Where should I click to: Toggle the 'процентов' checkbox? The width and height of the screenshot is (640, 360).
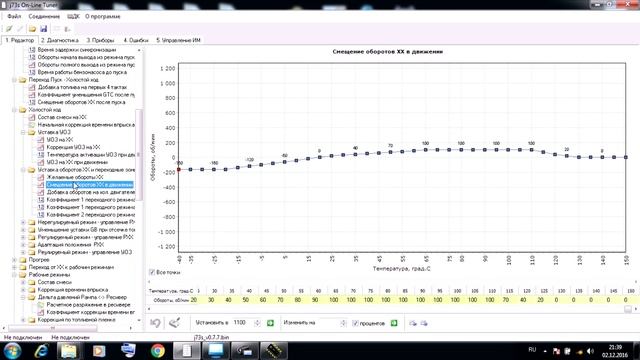(355, 323)
